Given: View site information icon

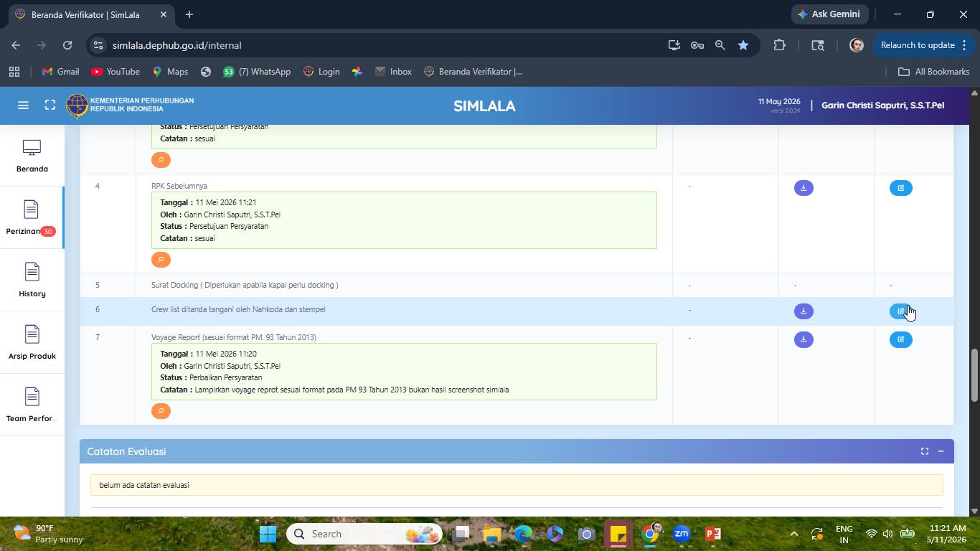Looking at the screenshot, I should 99,45.
